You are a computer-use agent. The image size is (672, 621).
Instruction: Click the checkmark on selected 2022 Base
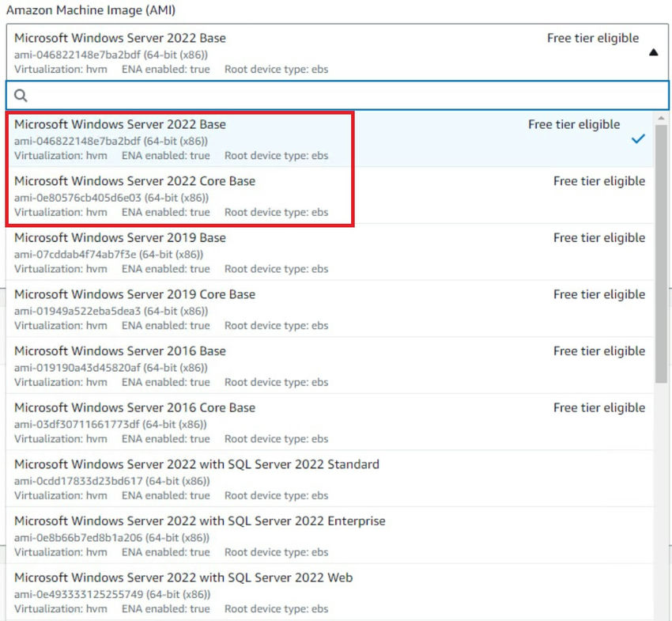(638, 139)
